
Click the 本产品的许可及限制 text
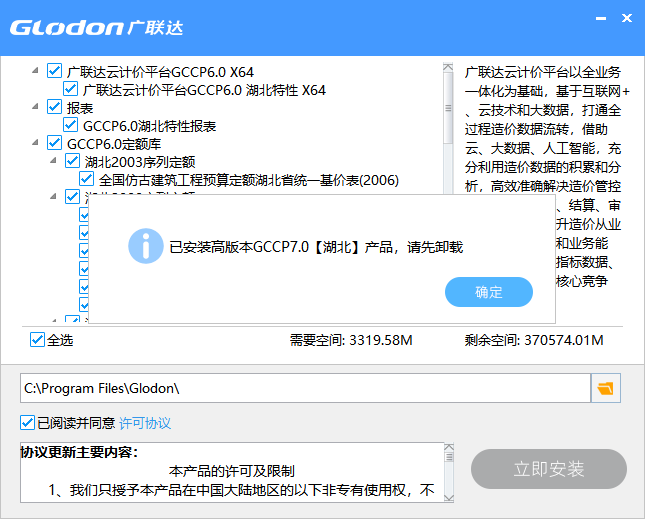tap(232, 471)
